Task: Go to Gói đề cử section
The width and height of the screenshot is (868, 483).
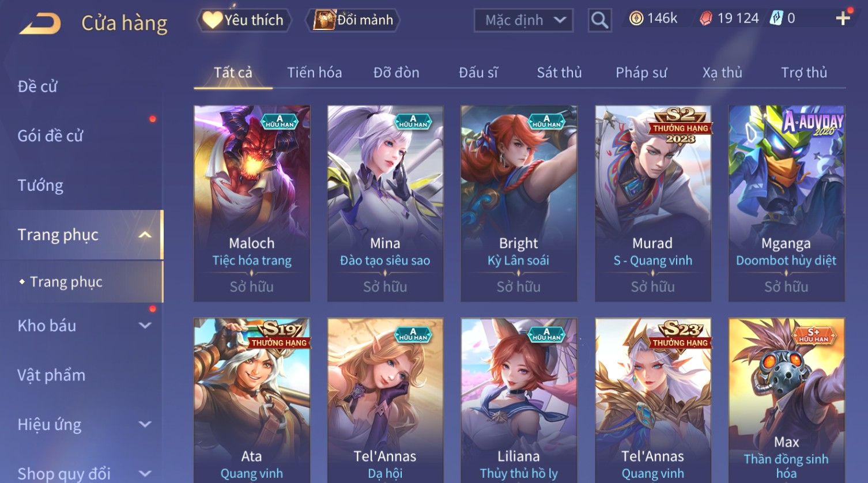Action: [x=50, y=136]
